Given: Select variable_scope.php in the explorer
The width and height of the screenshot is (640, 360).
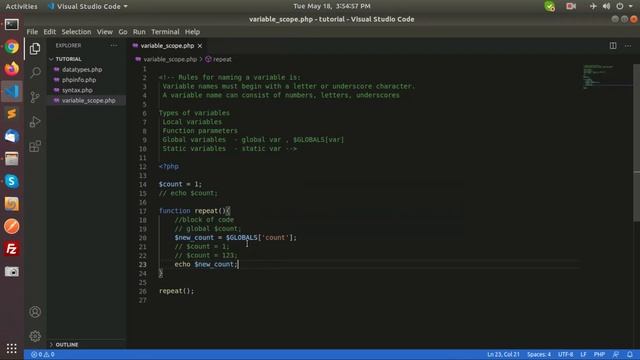Looking at the screenshot, I should 89,100.
